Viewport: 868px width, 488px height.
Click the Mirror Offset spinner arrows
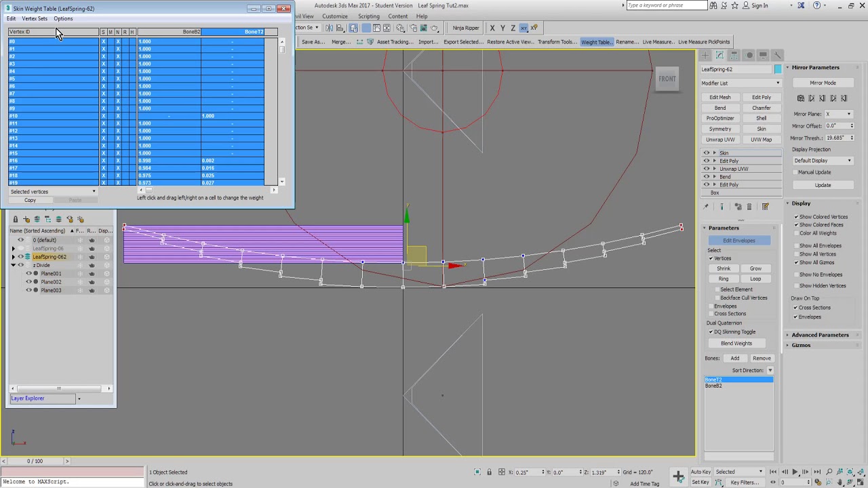coord(852,126)
